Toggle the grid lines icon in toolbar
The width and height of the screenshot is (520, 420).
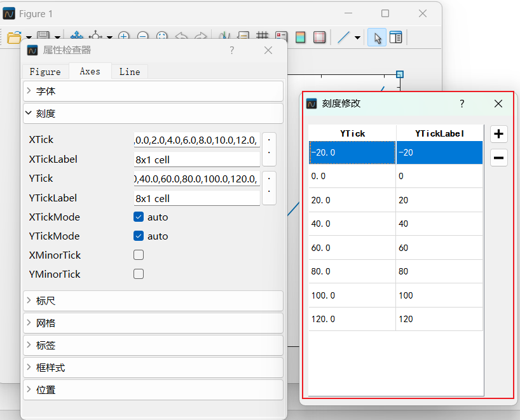[263, 36]
